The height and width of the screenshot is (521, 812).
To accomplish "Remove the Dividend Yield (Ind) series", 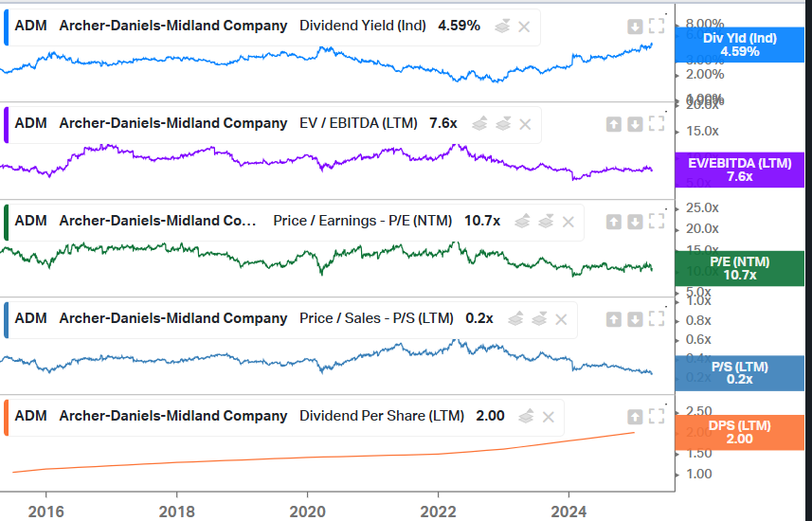I will pos(524,27).
